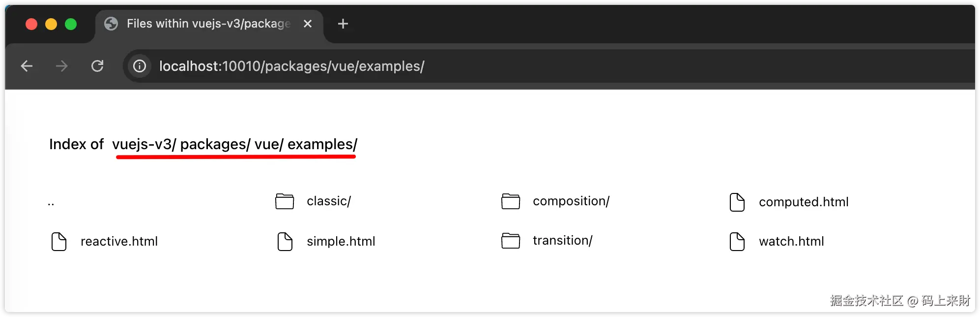Viewport: 980px width, 317px height.
Task: Close the "Files within vuejs-v3" tab
Action: (308, 24)
